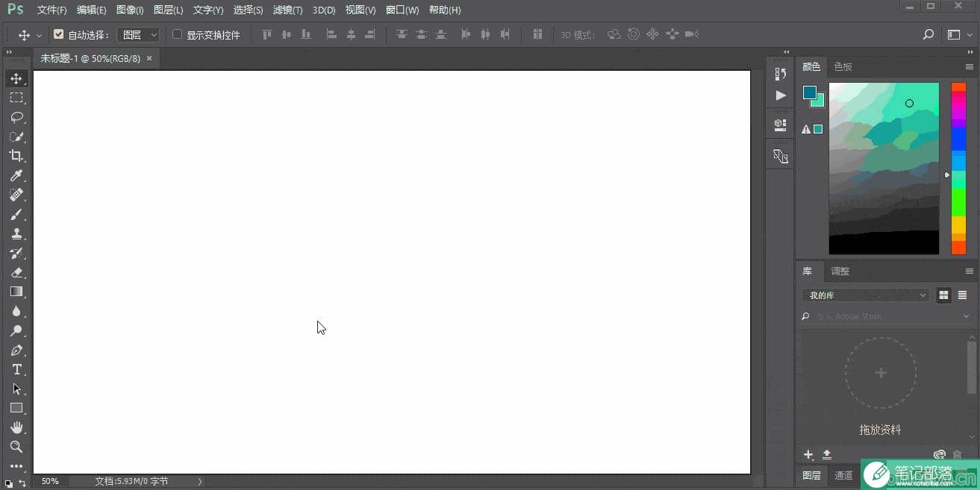
Task: Select the Clone Stamp tool
Action: (16, 233)
